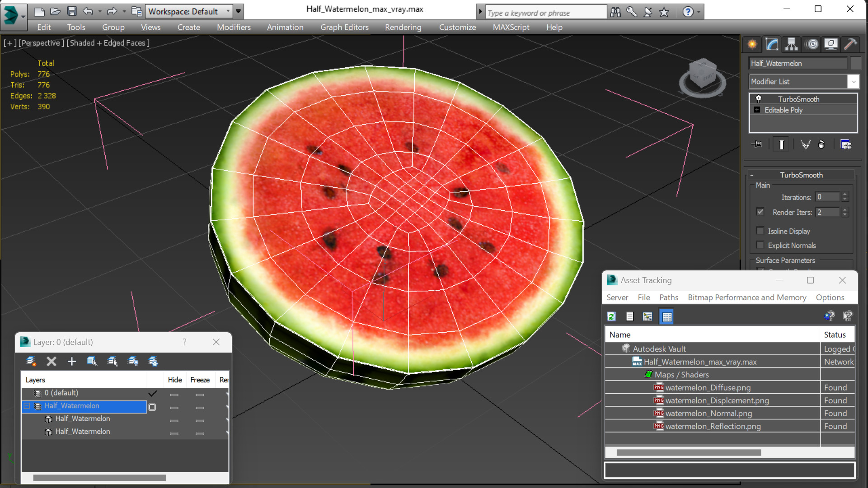This screenshot has width=868, height=488.
Task: Open the redo history dropdown arrow
Action: point(124,11)
